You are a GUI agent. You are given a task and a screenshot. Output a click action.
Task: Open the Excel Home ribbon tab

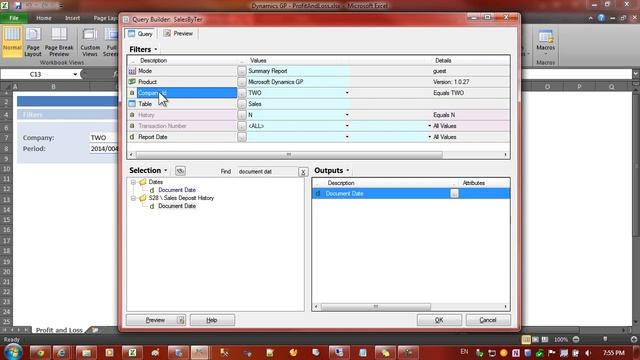pos(44,18)
